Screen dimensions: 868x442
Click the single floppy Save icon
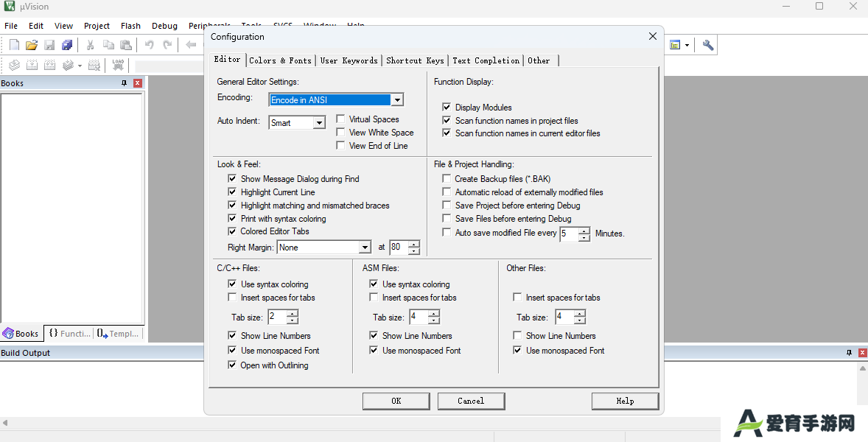click(x=49, y=45)
